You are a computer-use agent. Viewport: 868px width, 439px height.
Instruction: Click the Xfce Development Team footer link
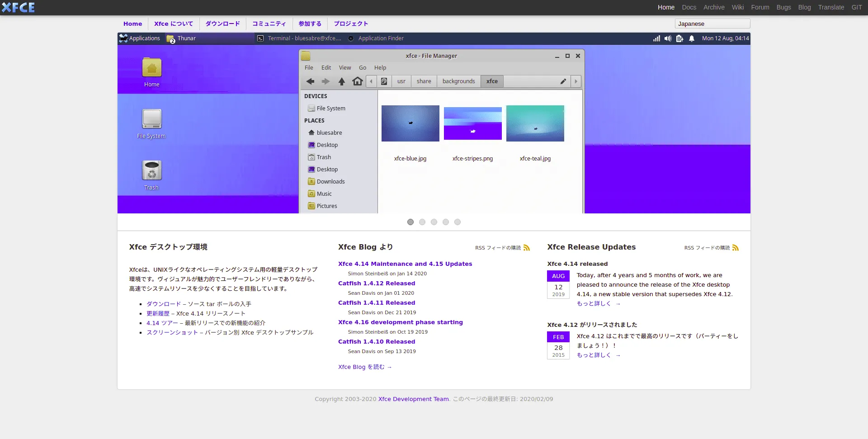[414, 399]
